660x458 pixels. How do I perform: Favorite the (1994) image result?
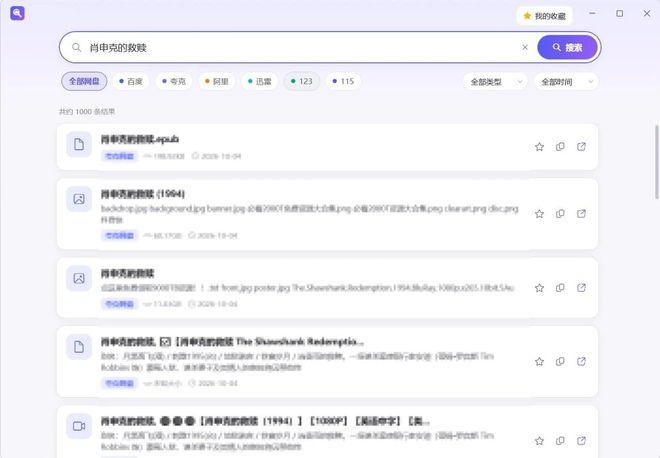click(x=539, y=214)
